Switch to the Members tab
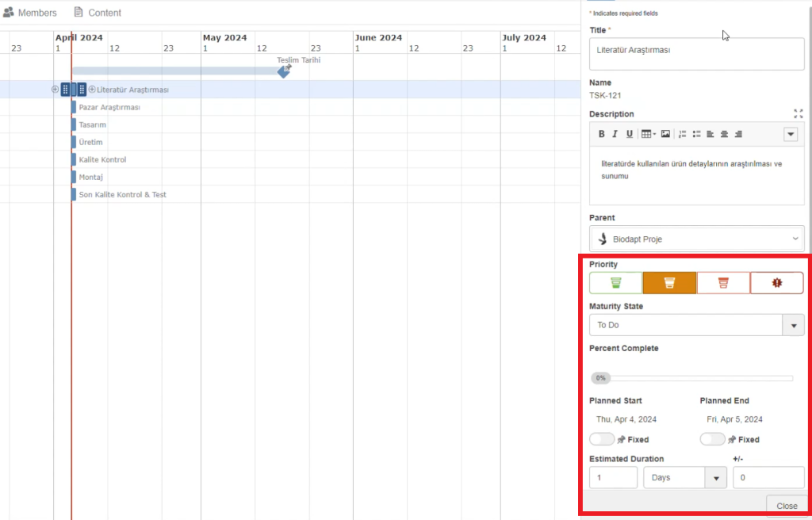 tap(30, 13)
